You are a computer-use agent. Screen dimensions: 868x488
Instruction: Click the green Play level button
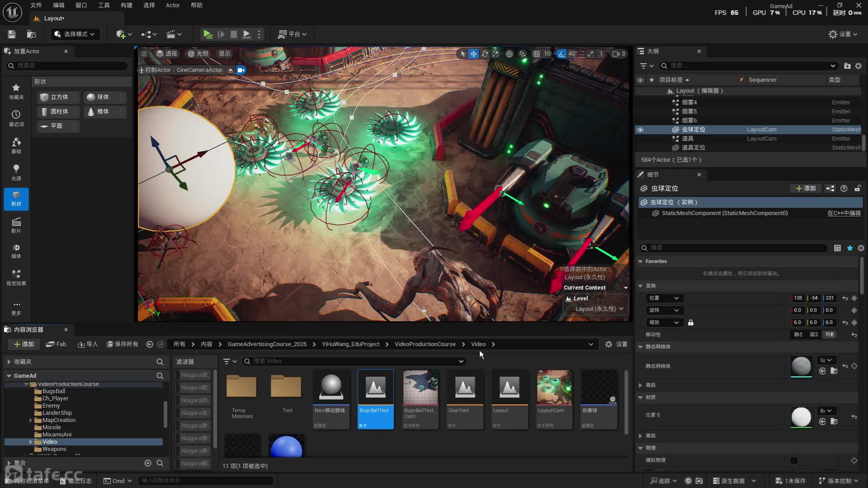point(208,34)
